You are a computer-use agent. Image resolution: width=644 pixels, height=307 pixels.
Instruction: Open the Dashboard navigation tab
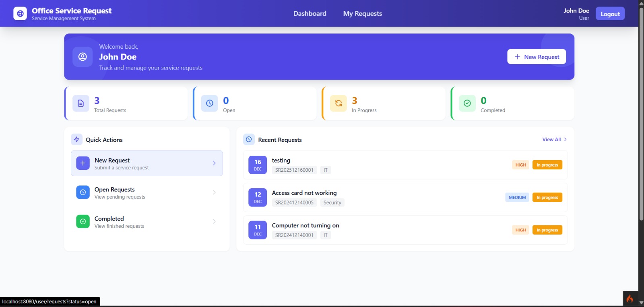point(310,14)
